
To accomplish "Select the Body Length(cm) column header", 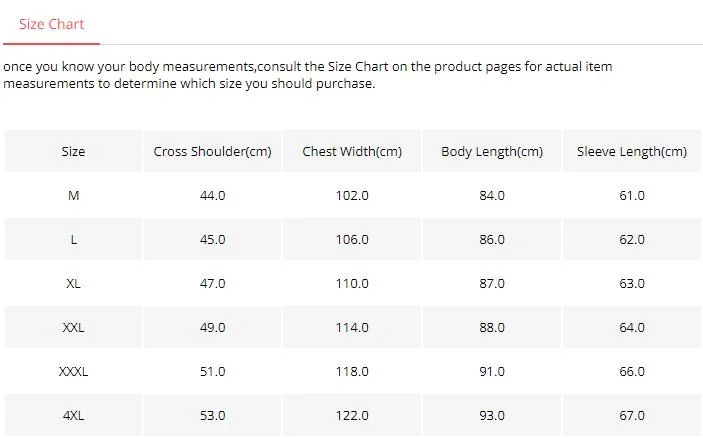I will (492, 152).
